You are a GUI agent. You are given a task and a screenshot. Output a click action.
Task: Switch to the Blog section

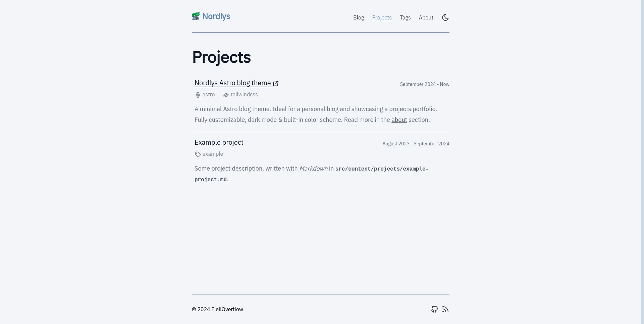coord(359,17)
